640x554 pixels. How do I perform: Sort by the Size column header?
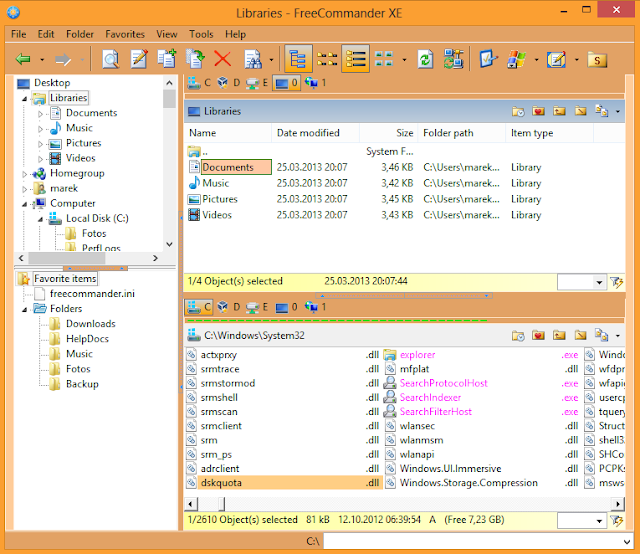point(389,133)
